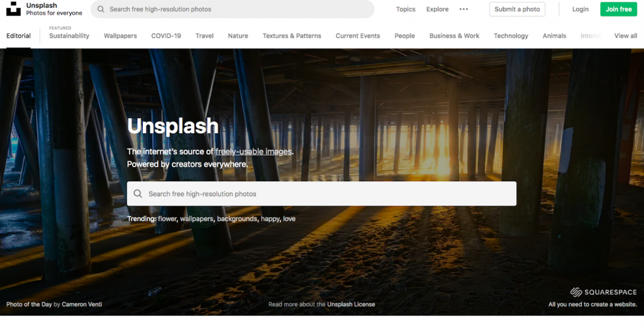This screenshot has height=326, width=644.
Task: Open the Sustainability featured topic
Action: (x=69, y=36)
